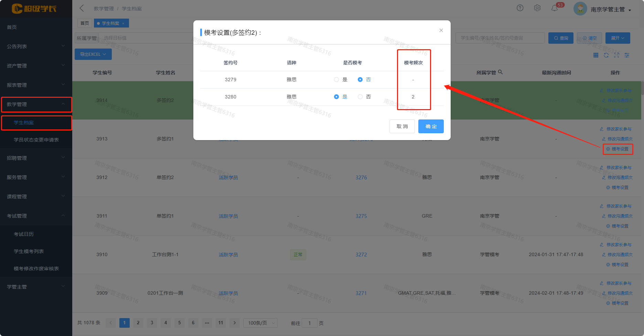Select 是 radio for contract 3279
Viewport: 644px width, 336px height.
pyautogui.click(x=336, y=80)
